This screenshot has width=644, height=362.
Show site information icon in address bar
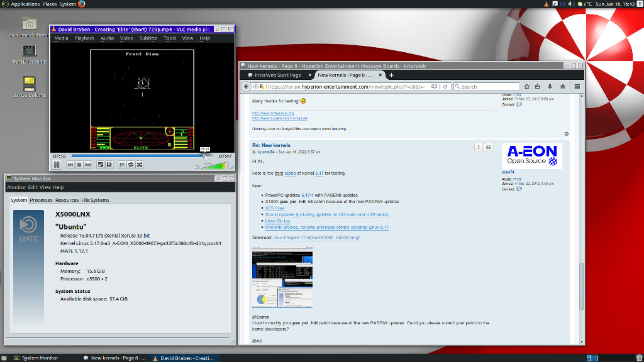point(255,87)
